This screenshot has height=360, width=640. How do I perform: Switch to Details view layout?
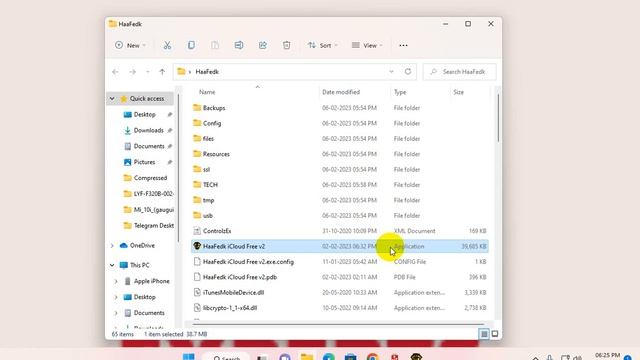coord(484,334)
